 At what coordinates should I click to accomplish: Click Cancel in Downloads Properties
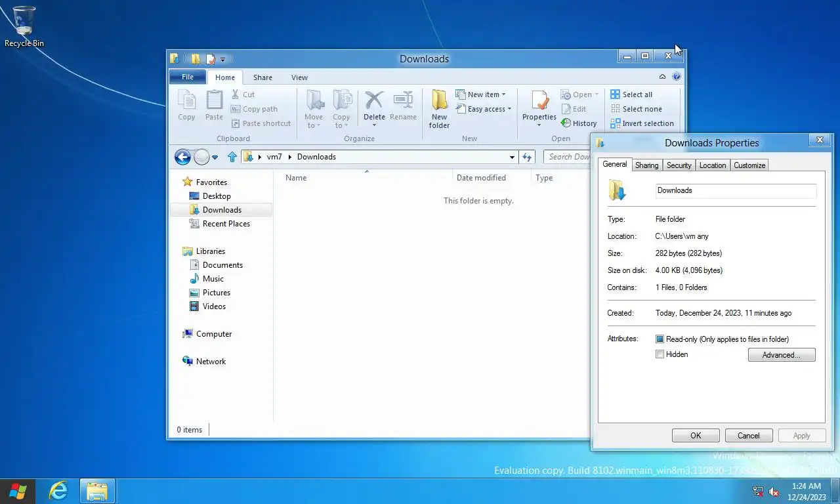click(x=748, y=436)
